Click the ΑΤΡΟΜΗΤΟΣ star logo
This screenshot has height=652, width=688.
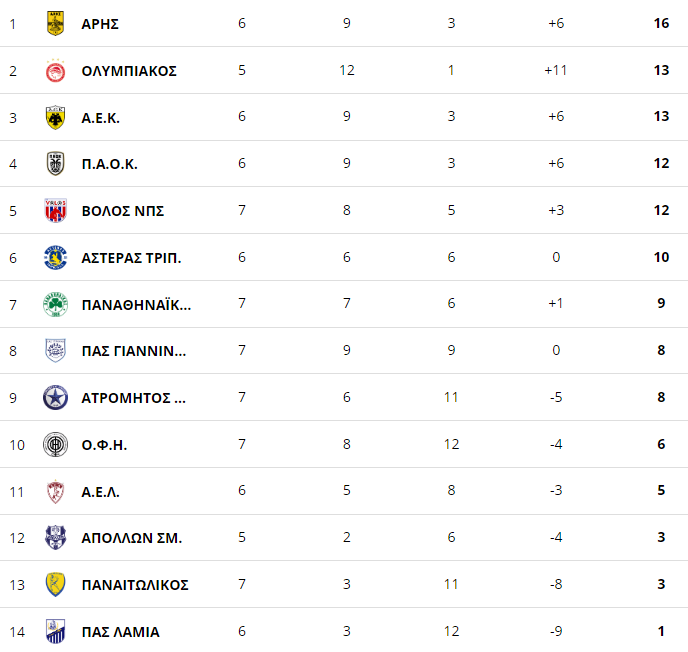click(x=55, y=398)
